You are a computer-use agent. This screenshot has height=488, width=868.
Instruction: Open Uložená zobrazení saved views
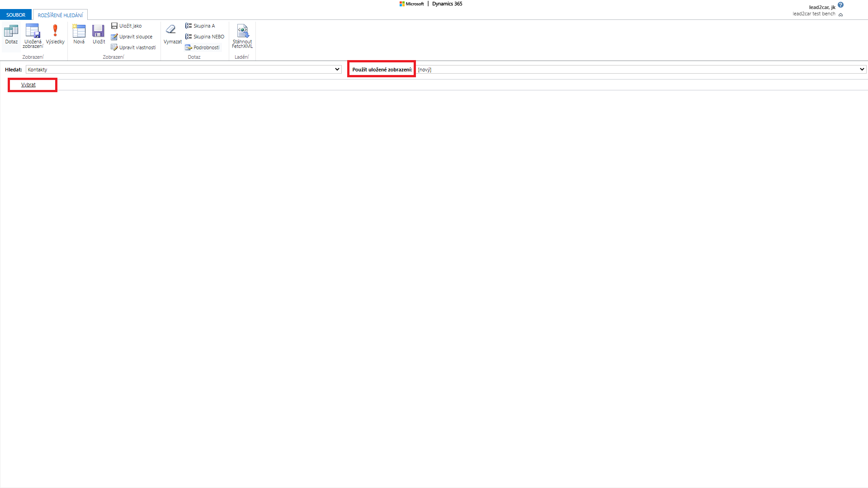click(33, 35)
